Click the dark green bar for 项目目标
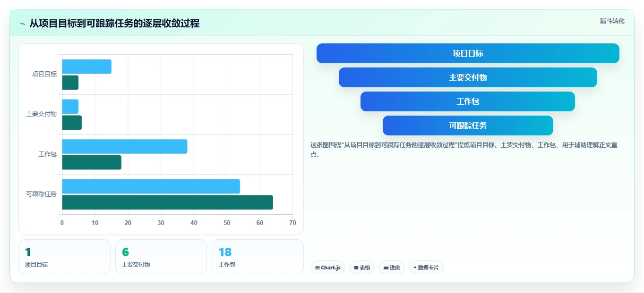 [70, 83]
